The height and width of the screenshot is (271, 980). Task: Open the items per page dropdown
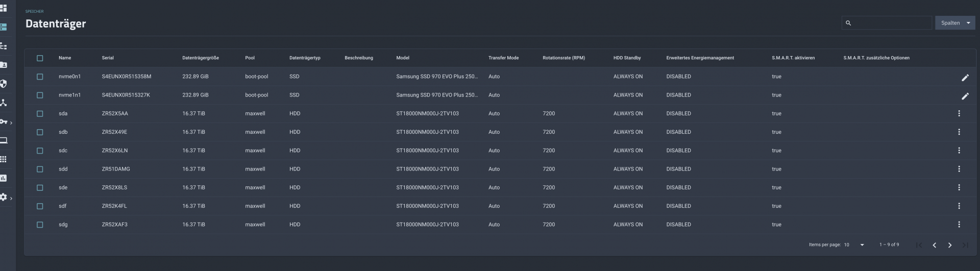point(854,245)
